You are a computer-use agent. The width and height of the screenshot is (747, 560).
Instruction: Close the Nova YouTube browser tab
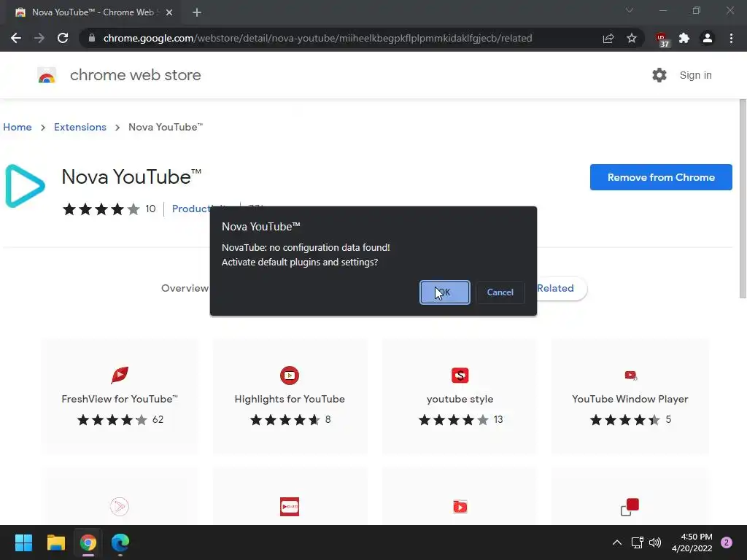[x=169, y=12]
